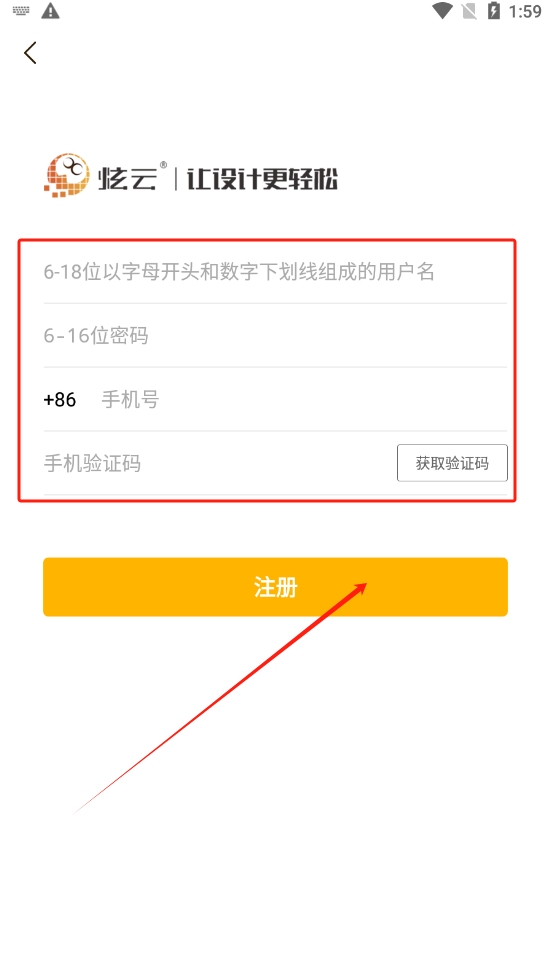Click the 炫云 logo icon
Image resolution: width=549 pixels, height=974 pixels.
click(66, 176)
